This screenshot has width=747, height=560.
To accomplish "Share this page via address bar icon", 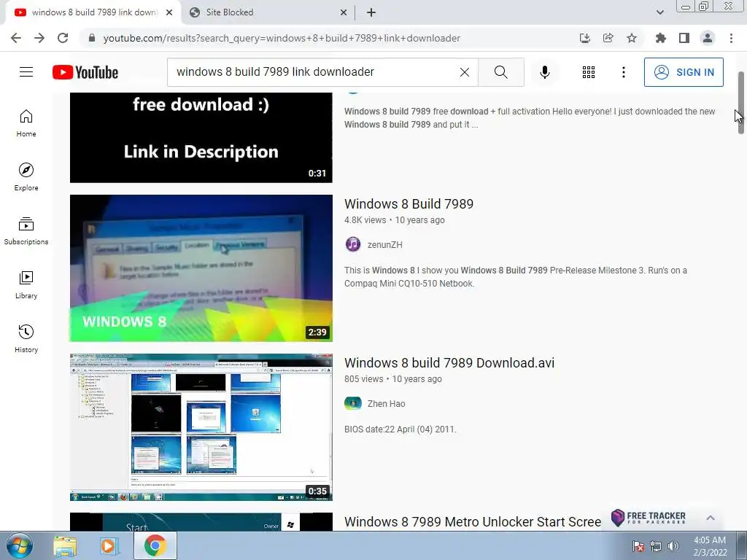I will [x=608, y=38].
